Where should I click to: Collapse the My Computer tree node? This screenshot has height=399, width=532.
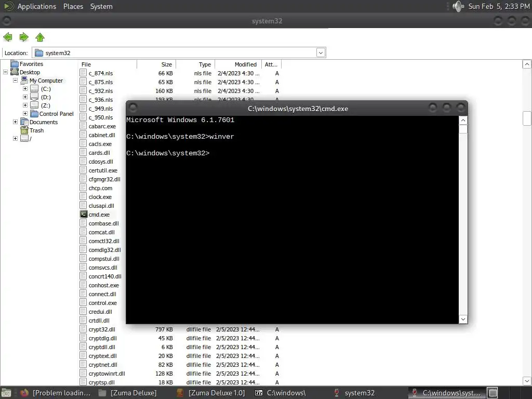tap(15, 81)
